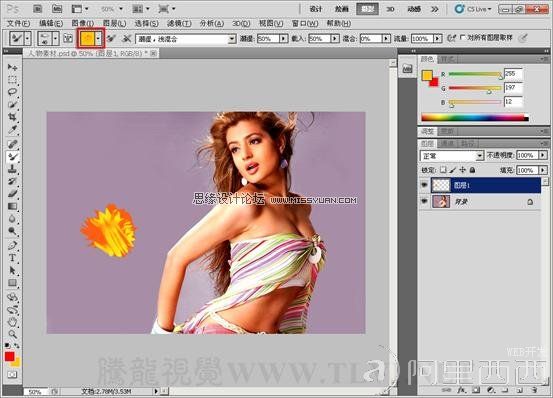Select the Crop tool
Viewport: 553px width, 398px height.
pyautogui.click(x=12, y=117)
